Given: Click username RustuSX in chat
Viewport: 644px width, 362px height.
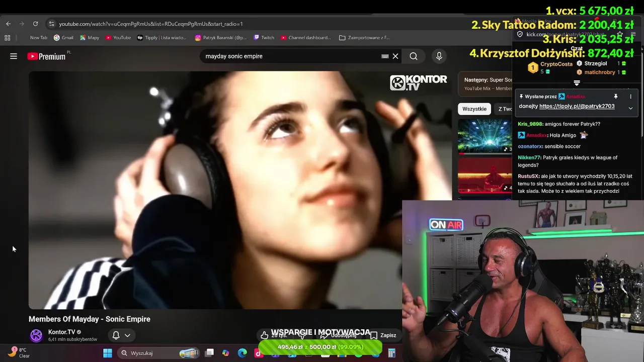Looking at the screenshot, I should point(528,176).
